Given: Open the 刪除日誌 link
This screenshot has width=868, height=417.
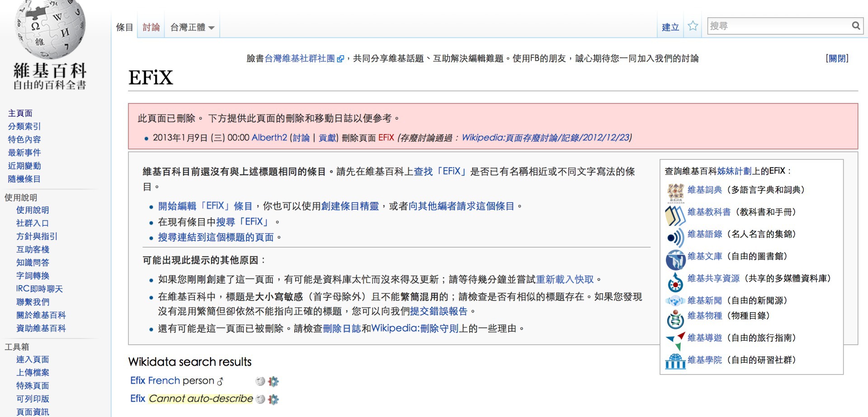Looking at the screenshot, I should pos(342,328).
